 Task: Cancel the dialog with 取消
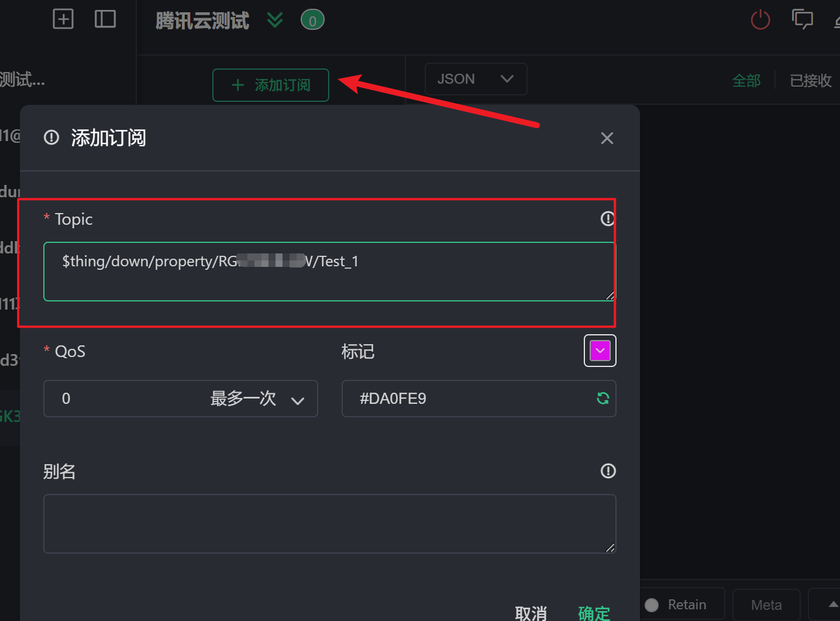pyautogui.click(x=531, y=613)
